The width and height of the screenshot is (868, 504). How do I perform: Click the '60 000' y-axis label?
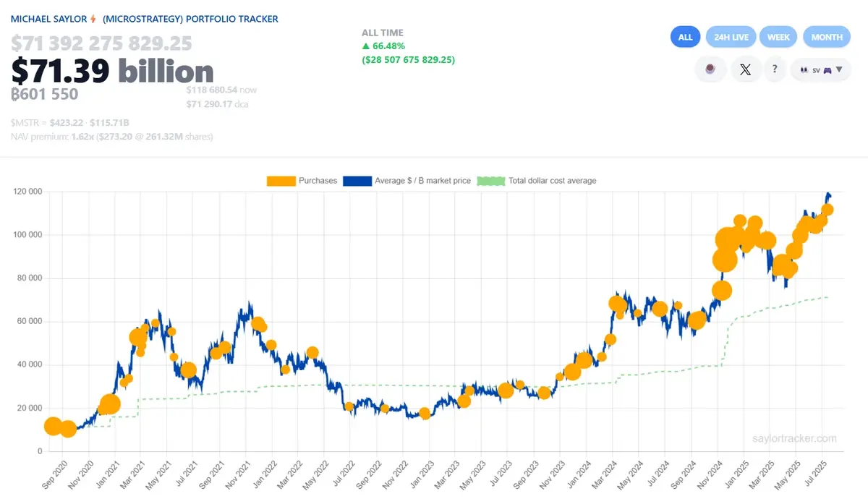coord(30,321)
